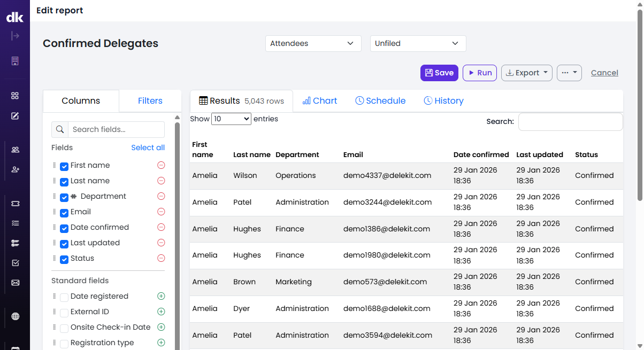
Task: Click drag handle beside First name field
Action: (54, 166)
